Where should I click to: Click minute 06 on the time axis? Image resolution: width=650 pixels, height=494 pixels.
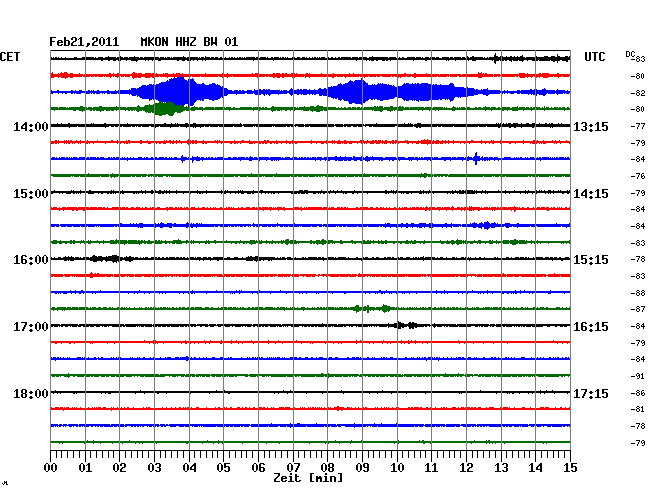258,468
